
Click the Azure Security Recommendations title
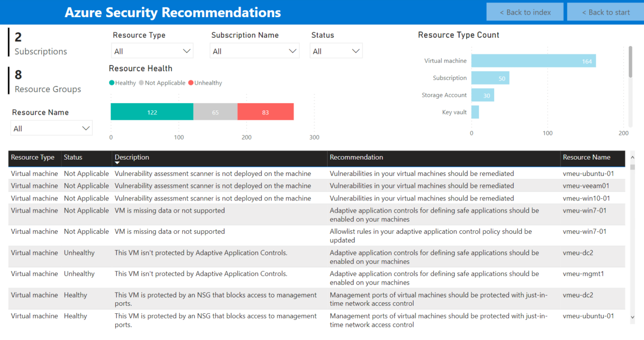coord(173,13)
